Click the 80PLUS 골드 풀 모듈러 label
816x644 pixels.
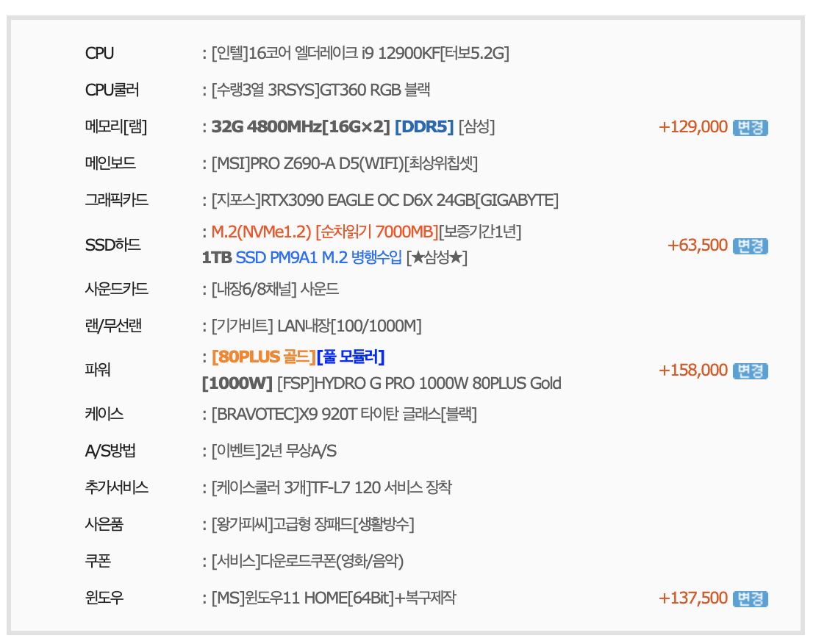[298, 357]
